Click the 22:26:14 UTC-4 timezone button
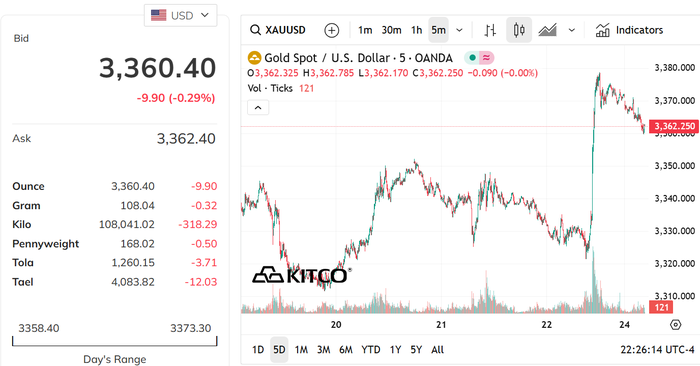The height and width of the screenshot is (366, 700). click(658, 349)
